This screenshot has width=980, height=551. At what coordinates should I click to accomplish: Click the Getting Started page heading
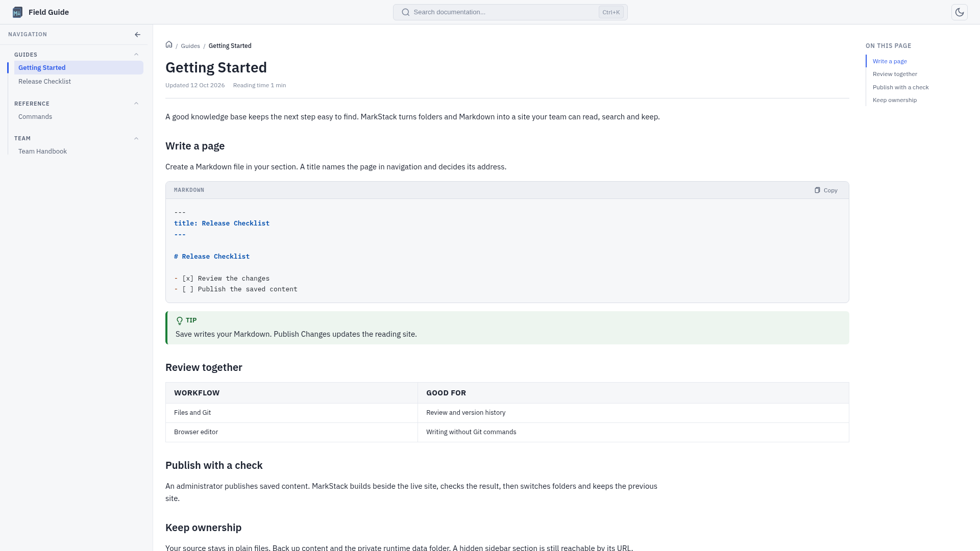[216, 67]
